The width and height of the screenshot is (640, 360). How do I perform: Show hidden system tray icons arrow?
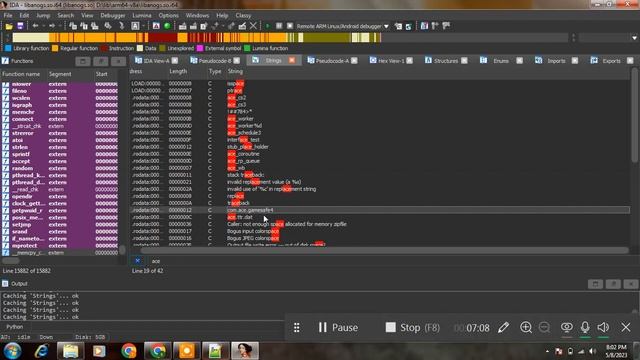click(x=547, y=351)
